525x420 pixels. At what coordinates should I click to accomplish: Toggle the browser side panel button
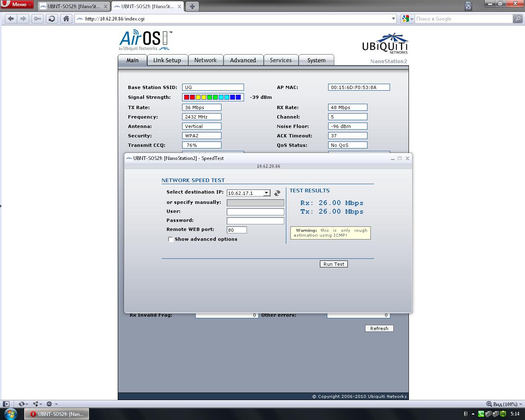(6, 404)
